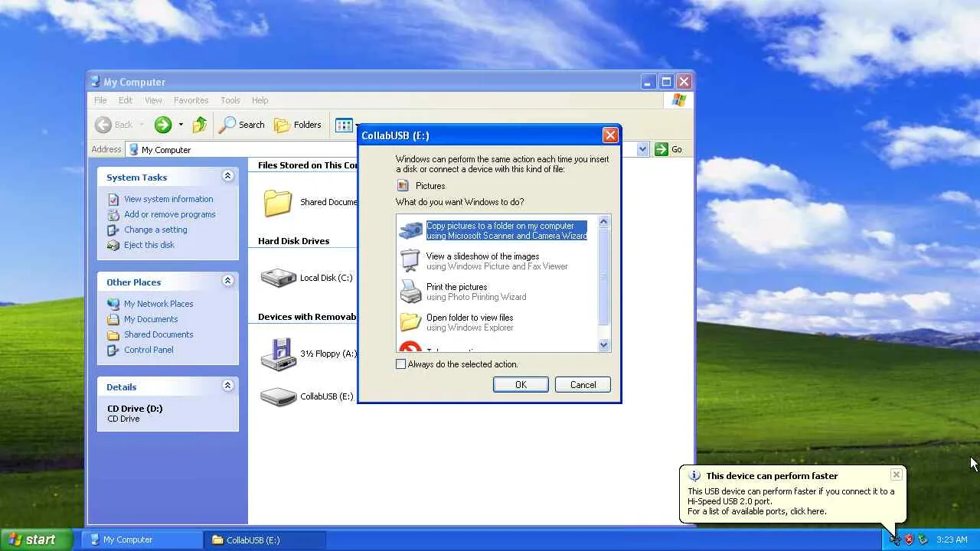Collapse the System Tasks panel

click(x=227, y=176)
